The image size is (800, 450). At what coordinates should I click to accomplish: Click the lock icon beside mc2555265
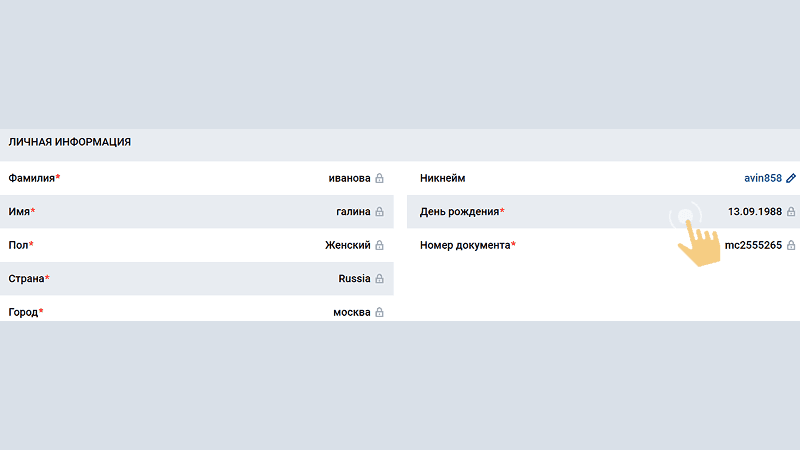791,245
